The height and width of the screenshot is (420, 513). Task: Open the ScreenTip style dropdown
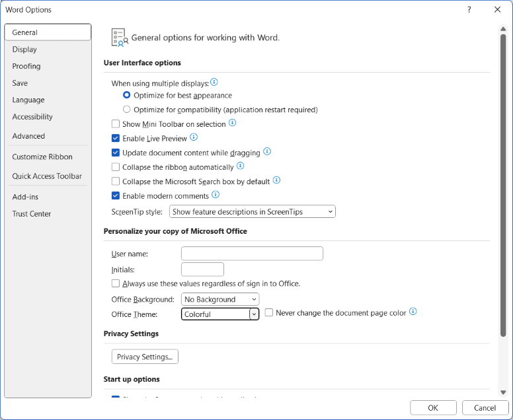pos(253,212)
